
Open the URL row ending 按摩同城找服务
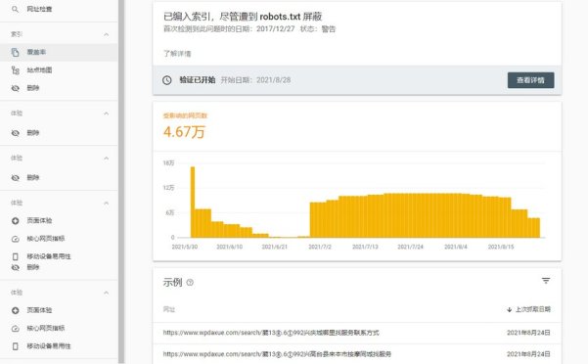[357, 354]
